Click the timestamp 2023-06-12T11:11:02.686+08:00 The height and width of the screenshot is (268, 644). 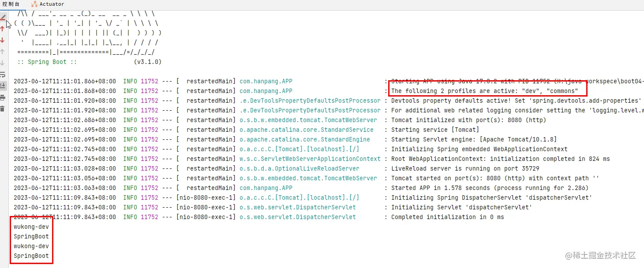(x=65, y=120)
